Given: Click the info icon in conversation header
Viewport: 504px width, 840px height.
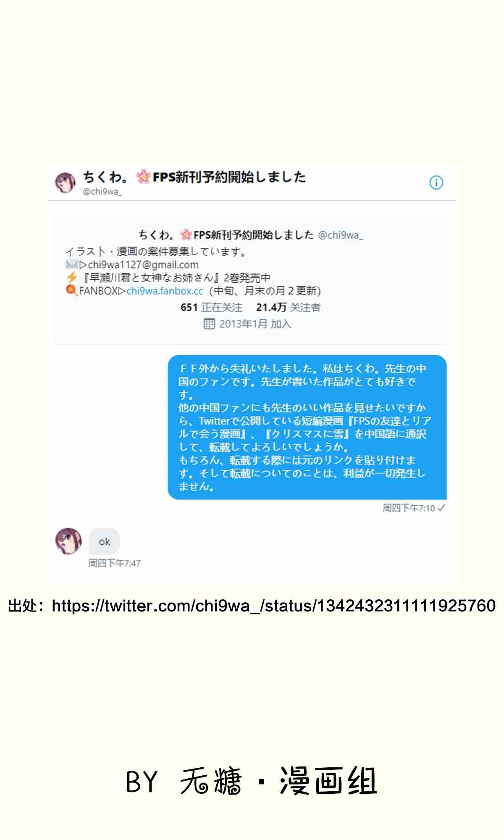Looking at the screenshot, I should click(x=436, y=183).
